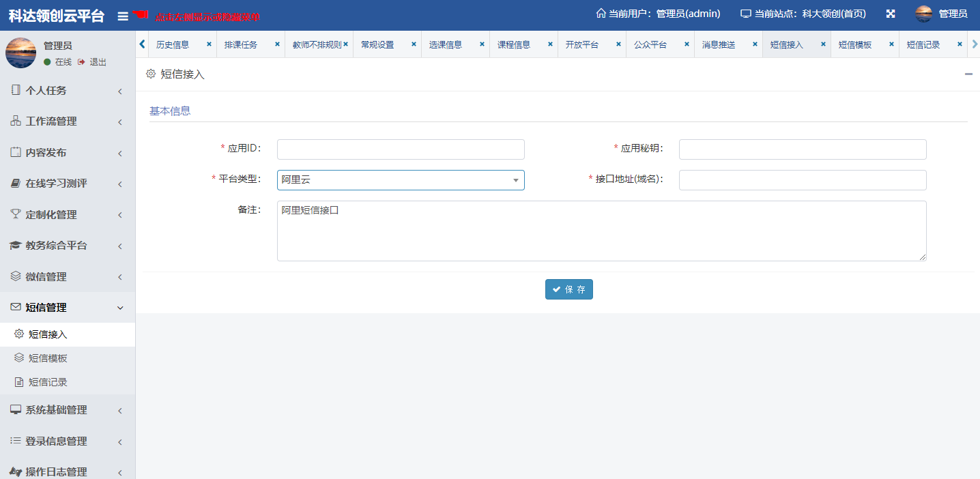Click the 工作流管理 hierarchy icon
Screen dimensions: 980x479
coord(16,121)
